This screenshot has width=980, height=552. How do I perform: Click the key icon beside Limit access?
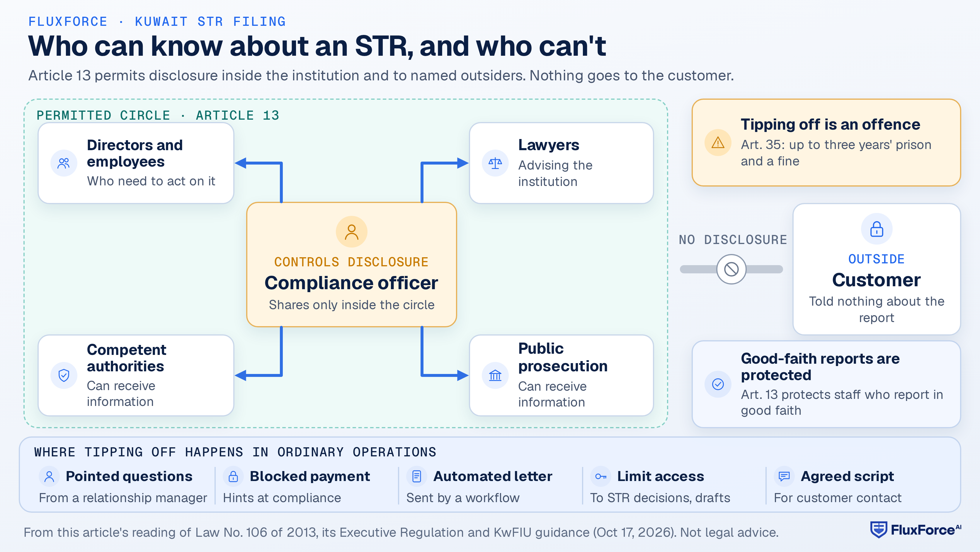point(600,476)
